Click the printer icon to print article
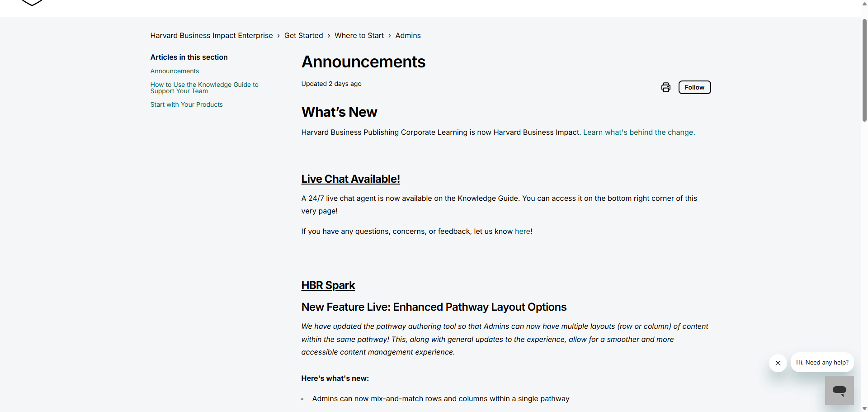Image resolution: width=868 pixels, height=412 pixels. click(x=665, y=87)
